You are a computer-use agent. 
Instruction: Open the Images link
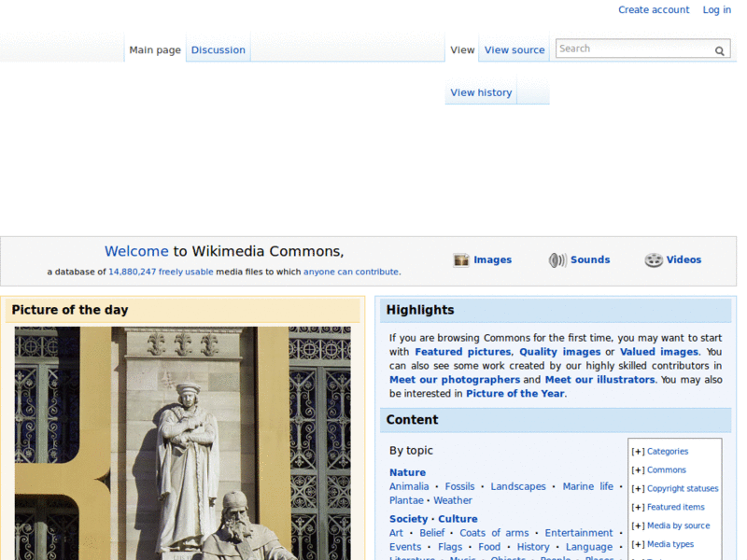493,259
